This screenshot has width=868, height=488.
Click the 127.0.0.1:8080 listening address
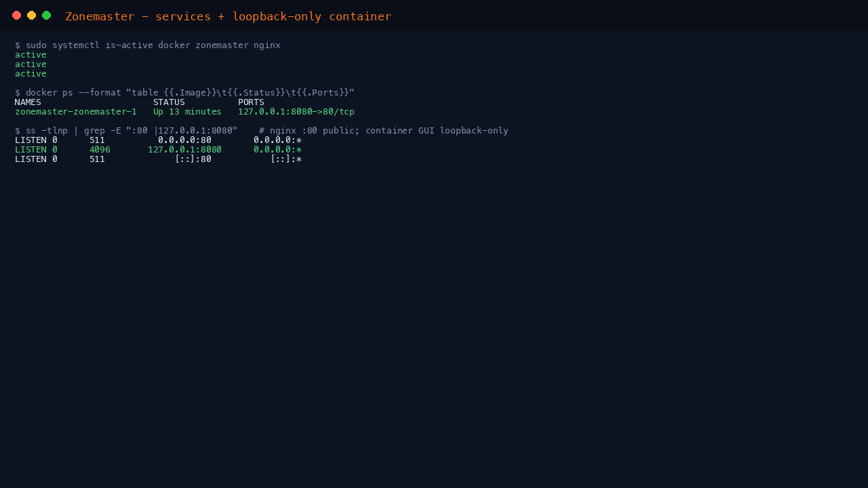pyautogui.click(x=184, y=150)
